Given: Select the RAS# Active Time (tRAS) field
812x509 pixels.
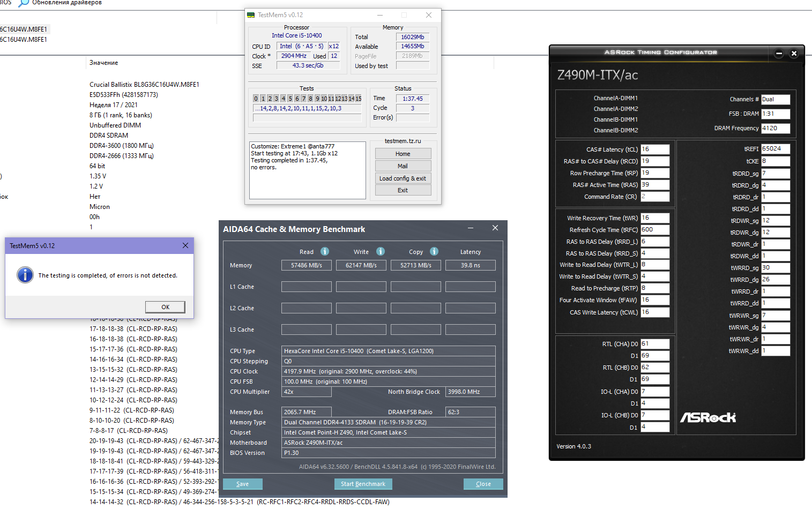Looking at the screenshot, I should click(x=655, y=185).
